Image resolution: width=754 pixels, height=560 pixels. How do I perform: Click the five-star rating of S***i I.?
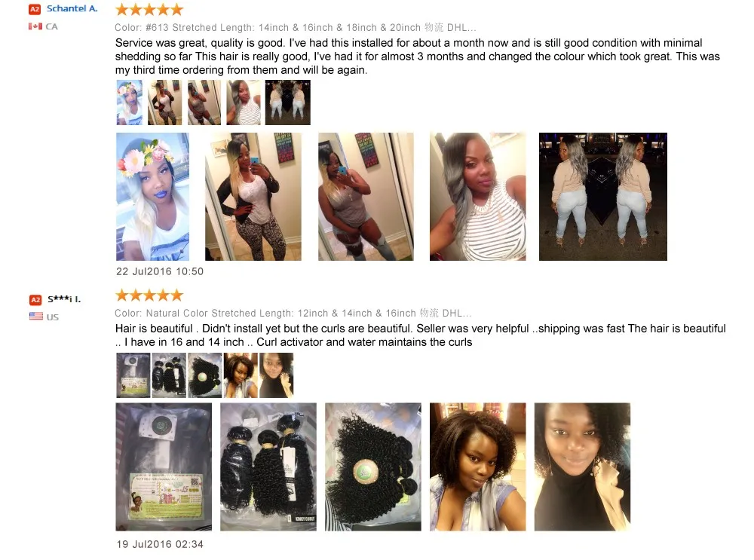coord(149,295)
